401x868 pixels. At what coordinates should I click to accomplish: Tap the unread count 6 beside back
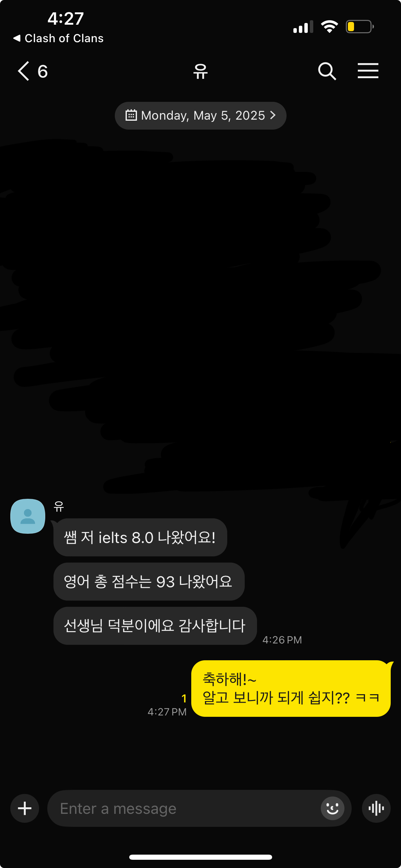(42, 71)
